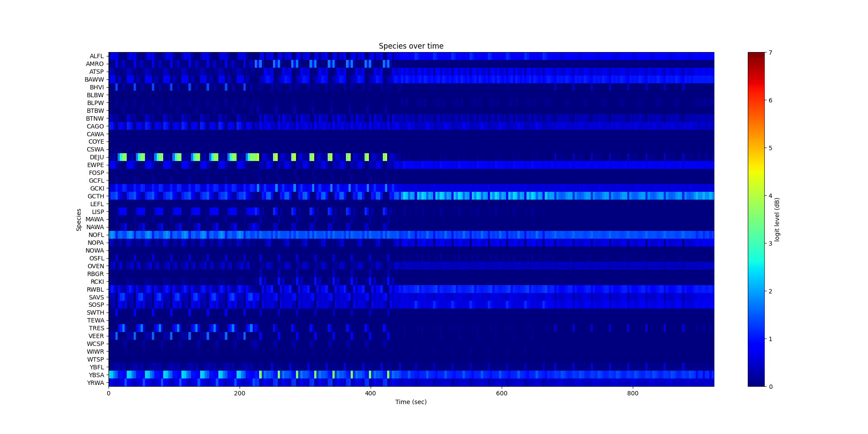Click the 'Species over time' chart title
This screenshot has height=434, width=868.
click(x=411, y=46)
